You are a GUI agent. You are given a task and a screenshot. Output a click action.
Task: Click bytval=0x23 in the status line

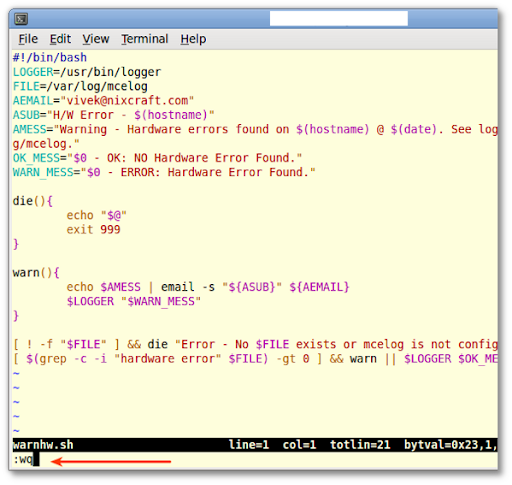click(441, 445)
